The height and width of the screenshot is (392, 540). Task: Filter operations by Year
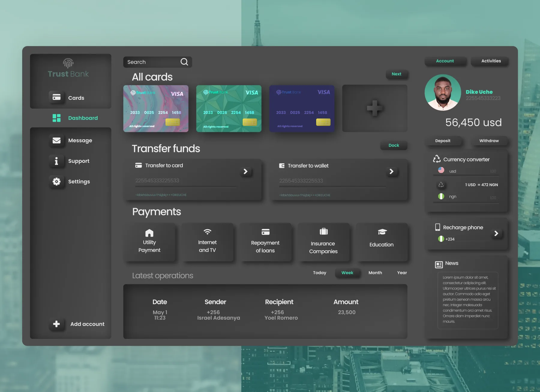click(402, 273)
